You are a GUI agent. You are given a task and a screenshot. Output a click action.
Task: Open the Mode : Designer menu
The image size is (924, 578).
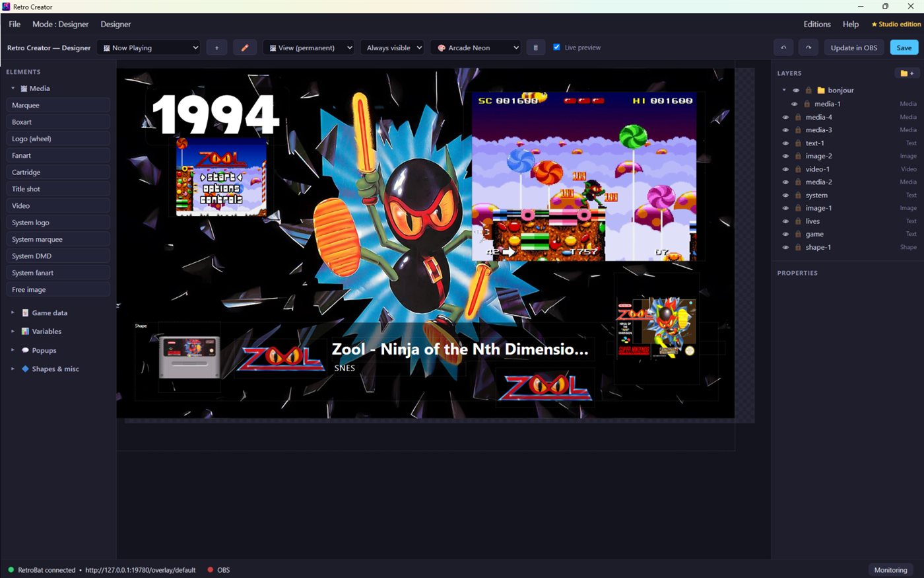click(60, 24)
